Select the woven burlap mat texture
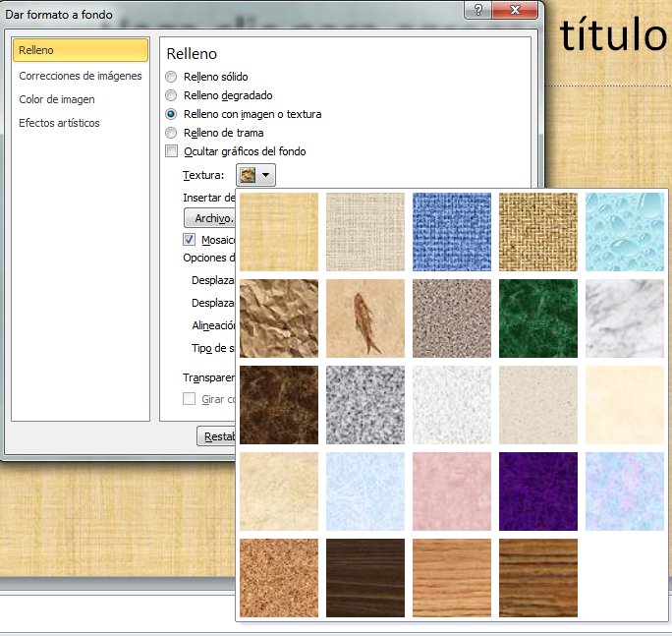 [x=538, y=232]
